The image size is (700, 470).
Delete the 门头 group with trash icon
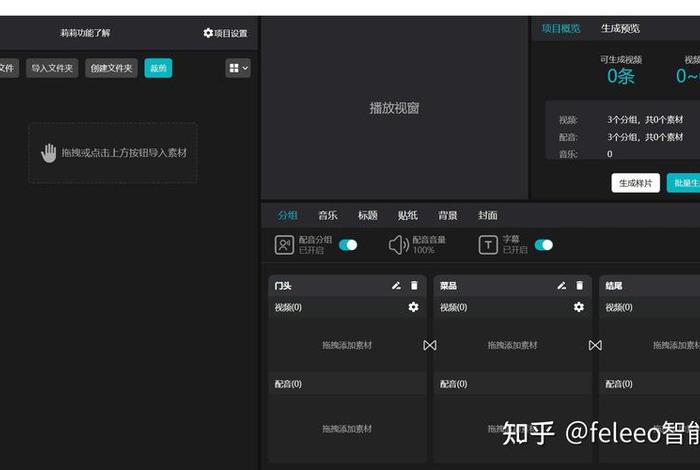[x=414, y=286]
